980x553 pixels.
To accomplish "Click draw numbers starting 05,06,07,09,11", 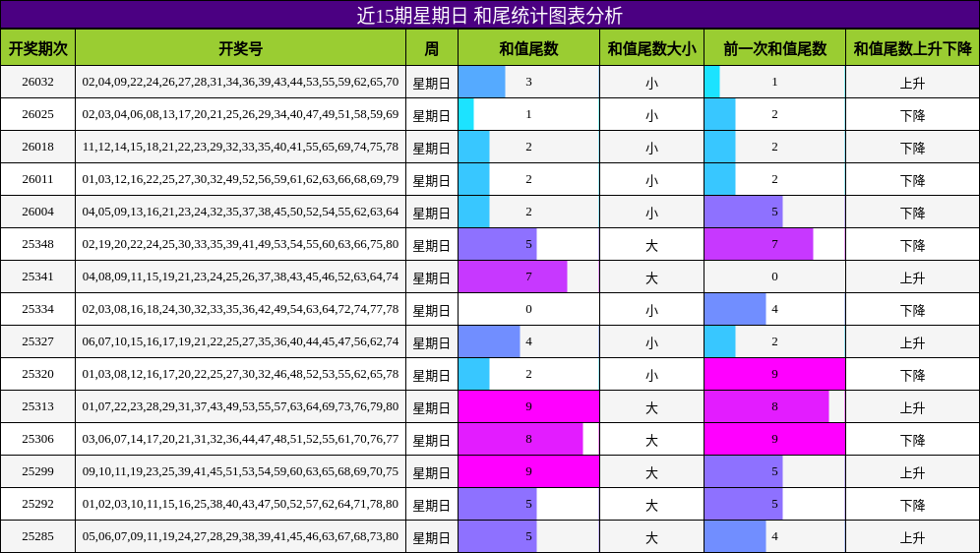I will tap(241, 536).
